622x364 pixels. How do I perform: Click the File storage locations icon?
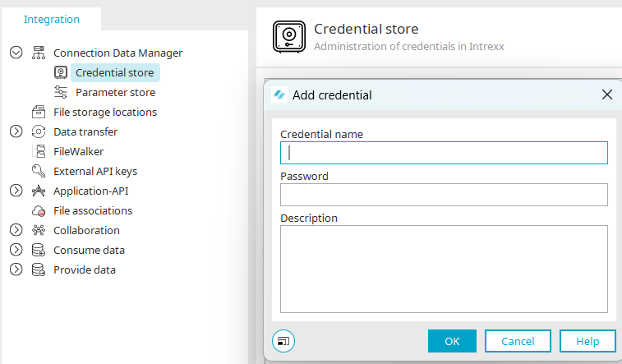point(39,112)
